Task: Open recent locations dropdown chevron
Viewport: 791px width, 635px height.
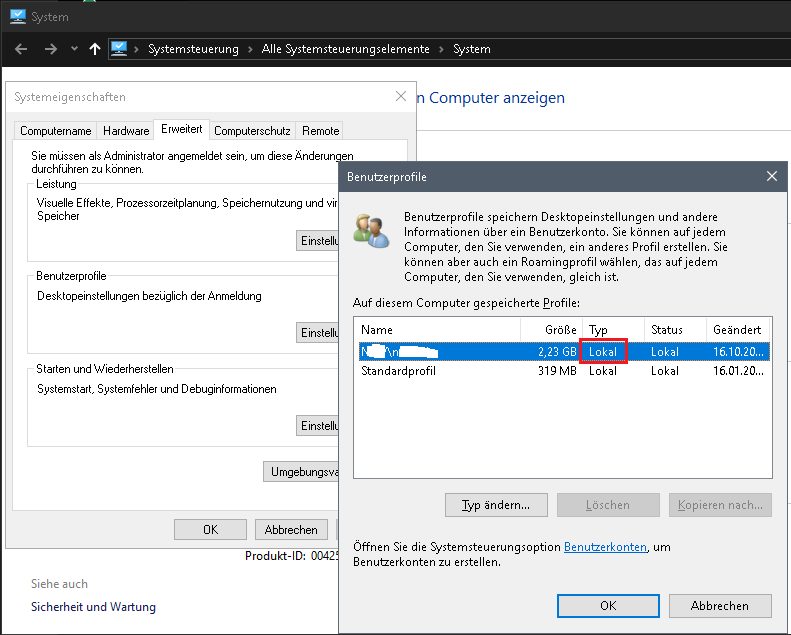Action: 75,49
